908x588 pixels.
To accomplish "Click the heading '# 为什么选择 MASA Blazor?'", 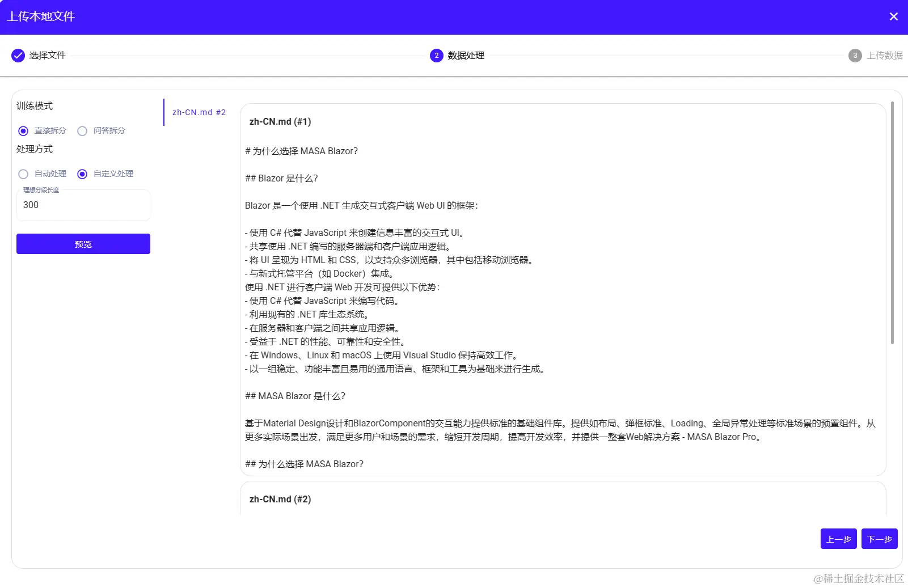I will [x=301, y=151].
